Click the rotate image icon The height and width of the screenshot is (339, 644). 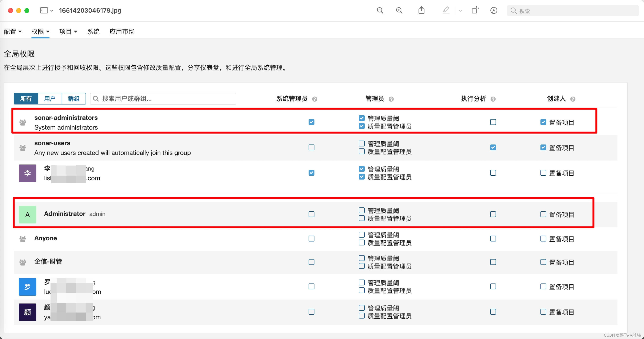click(475, 10)
